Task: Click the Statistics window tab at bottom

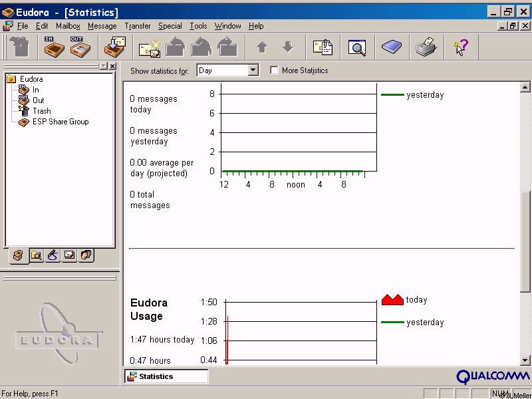Action: (166, 376)
